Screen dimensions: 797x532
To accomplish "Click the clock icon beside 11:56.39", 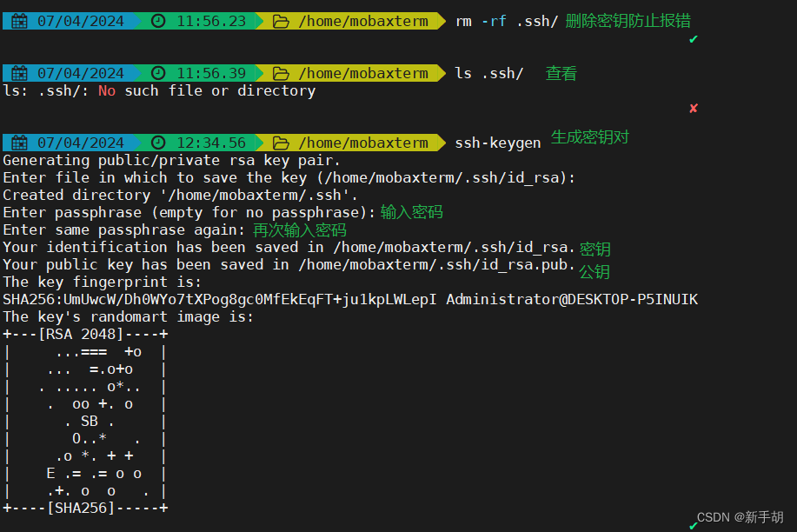I will coord(158,73).
